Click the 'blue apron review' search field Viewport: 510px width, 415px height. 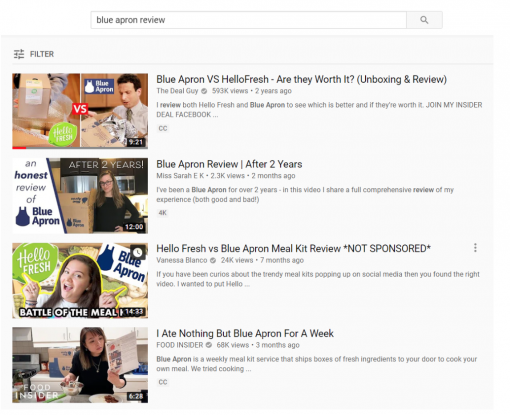248,20
